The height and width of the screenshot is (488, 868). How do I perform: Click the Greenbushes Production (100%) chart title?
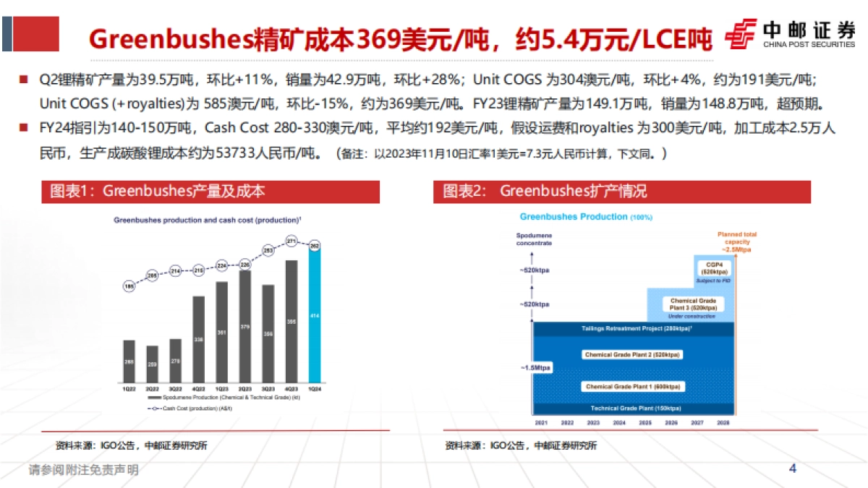pos(585,217)
